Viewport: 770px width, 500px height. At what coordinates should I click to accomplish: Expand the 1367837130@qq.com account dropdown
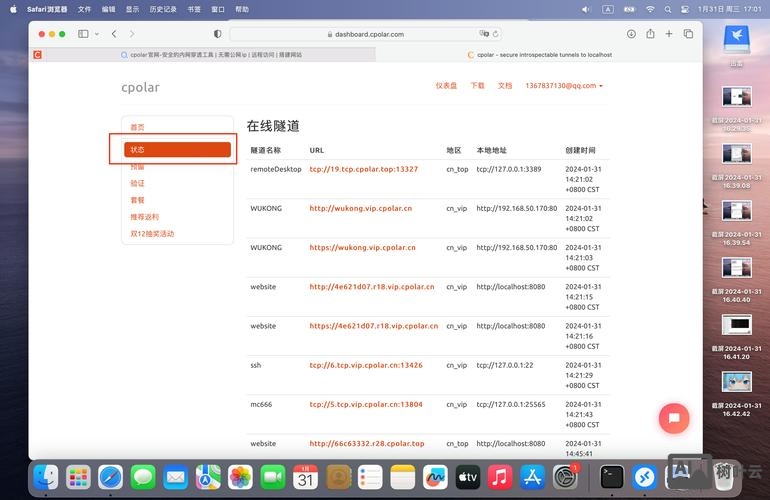point(564,85)
